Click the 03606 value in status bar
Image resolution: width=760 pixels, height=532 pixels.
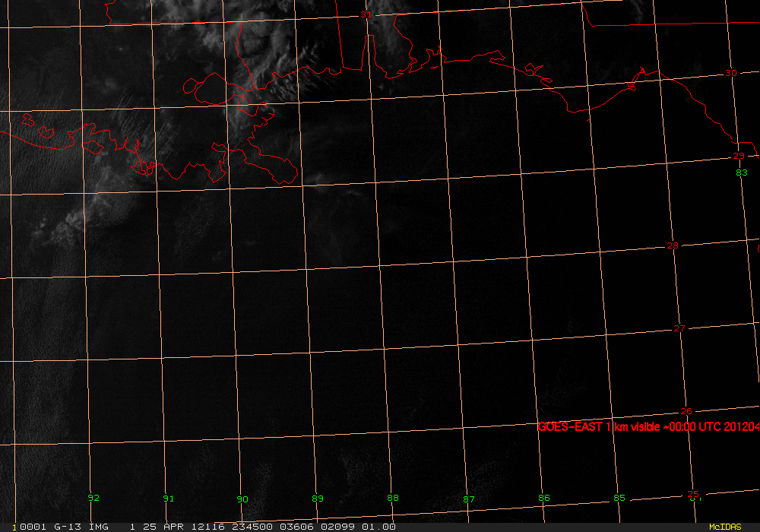pyautogui.click(x=296, y=527)
